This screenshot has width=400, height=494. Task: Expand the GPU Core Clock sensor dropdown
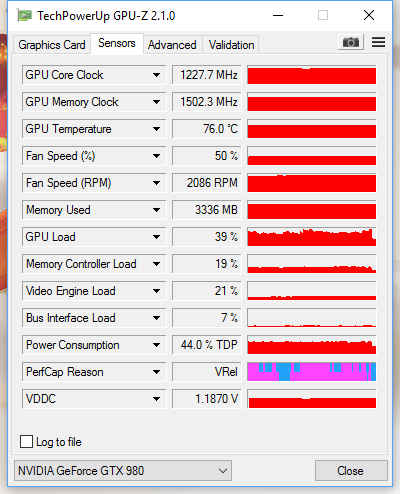coord(156,75)
